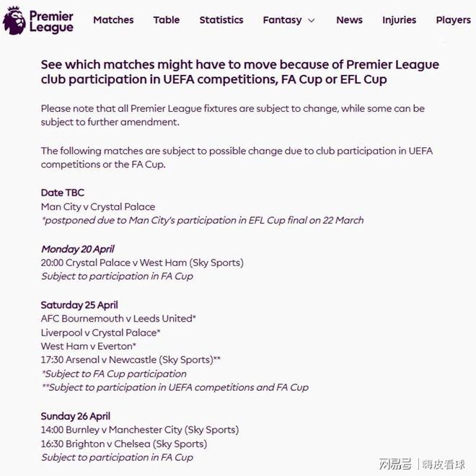Click the Burnley v Manchester City fixture
This screenshot has height=476, width=476.
(139, 430)
